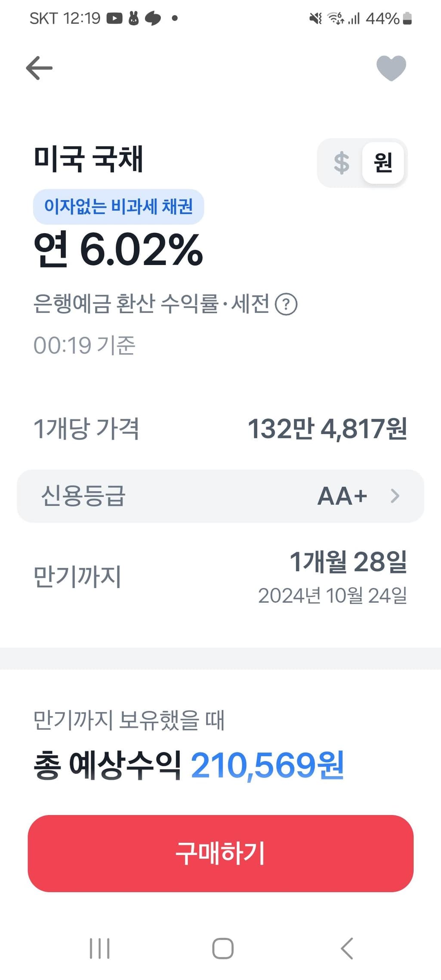
Task: Tap the 총 예상수익 210,569원 amount
Action: pyautogui.click(x=267, y=765)
